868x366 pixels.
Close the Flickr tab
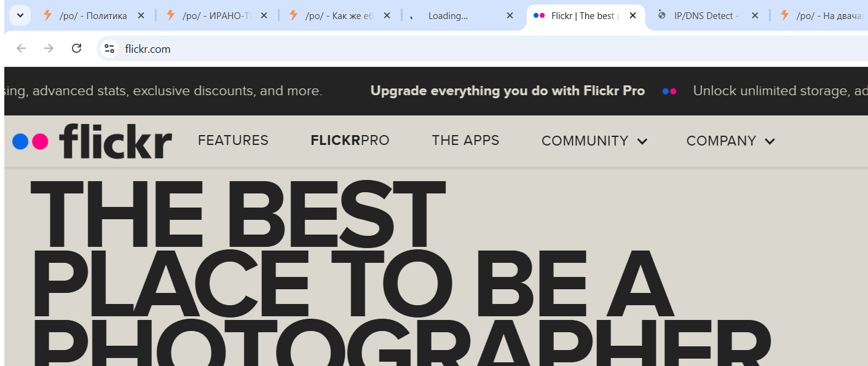click(x=633, y=15)
